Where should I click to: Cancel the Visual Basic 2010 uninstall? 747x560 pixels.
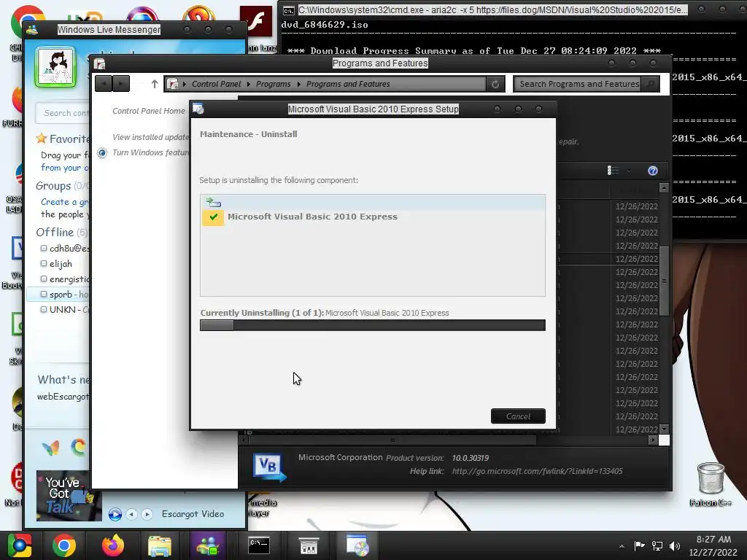pyautogui.click(x=518, y=416)
